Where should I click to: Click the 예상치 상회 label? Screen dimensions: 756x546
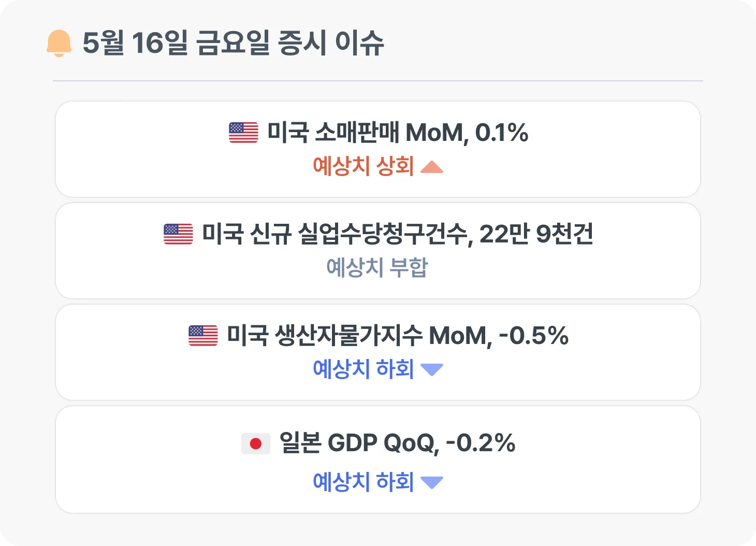point(363,166)
